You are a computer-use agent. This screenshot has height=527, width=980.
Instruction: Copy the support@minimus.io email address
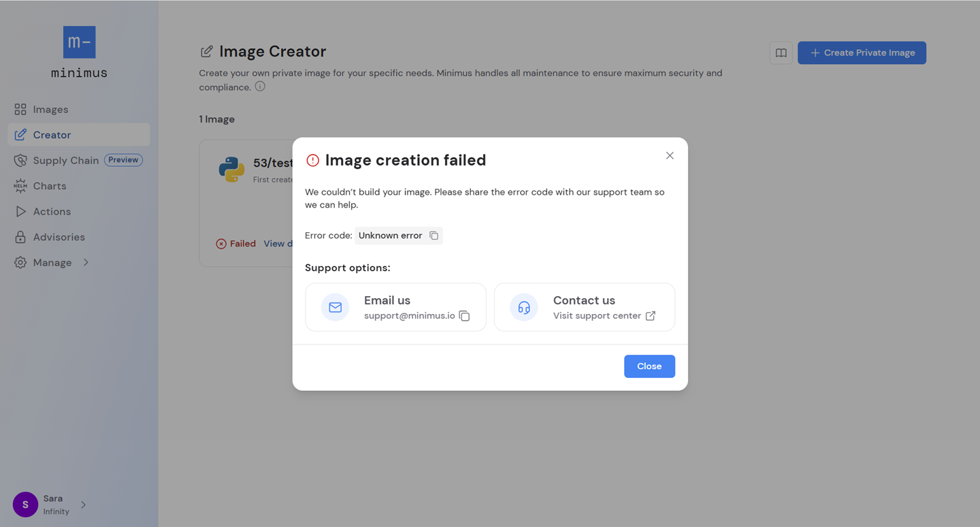pyautogui.click(x=464, y=316)
